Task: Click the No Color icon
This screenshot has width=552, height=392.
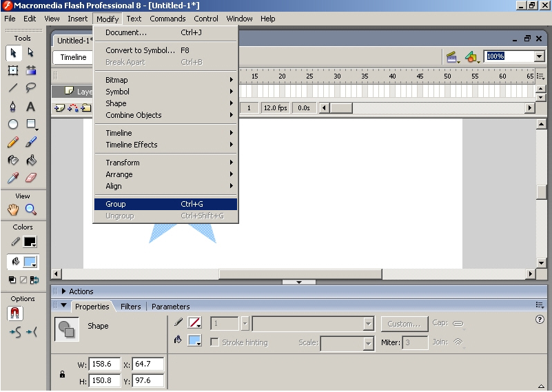Action: click(23, 280)
